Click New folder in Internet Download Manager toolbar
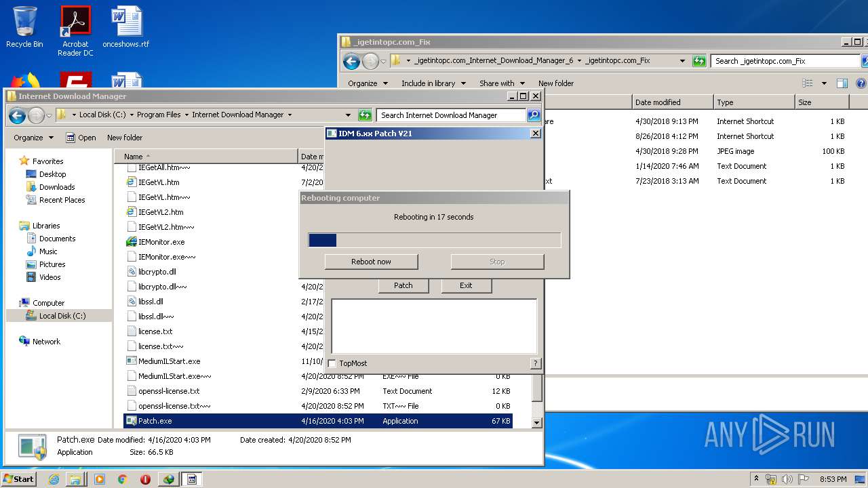Screen dimensions: 868x488 [125, 138]
